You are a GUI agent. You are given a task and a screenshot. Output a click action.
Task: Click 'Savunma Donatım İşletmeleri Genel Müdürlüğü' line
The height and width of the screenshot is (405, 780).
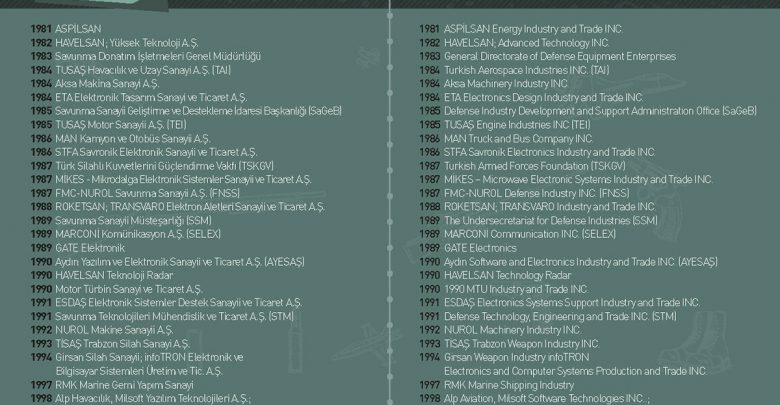coord(158,56)
